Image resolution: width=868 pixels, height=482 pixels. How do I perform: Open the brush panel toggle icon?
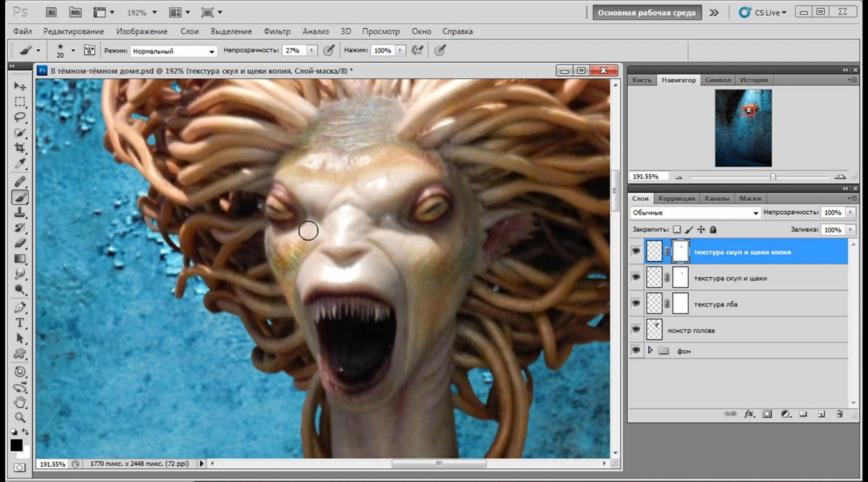click(90, 51)
